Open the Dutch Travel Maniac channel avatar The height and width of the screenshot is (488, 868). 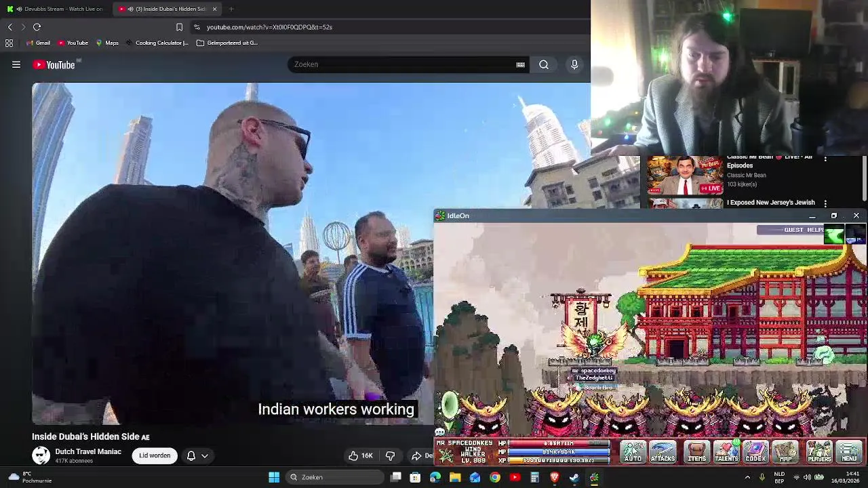point(41,455)
